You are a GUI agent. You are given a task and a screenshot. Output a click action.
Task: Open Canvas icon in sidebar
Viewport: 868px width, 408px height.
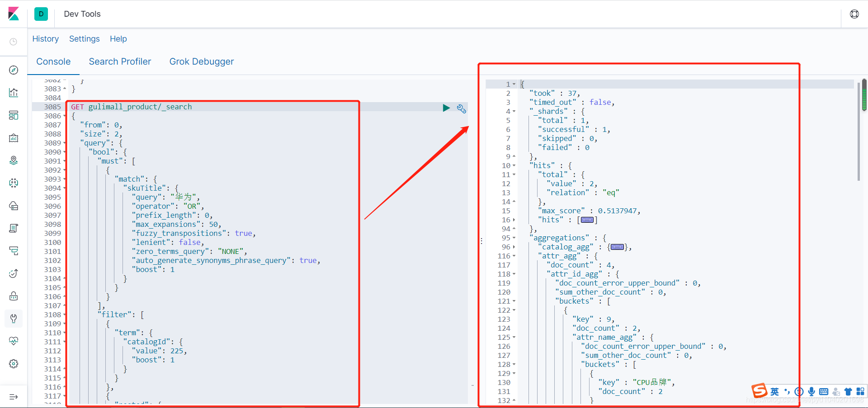pos(14,138)
